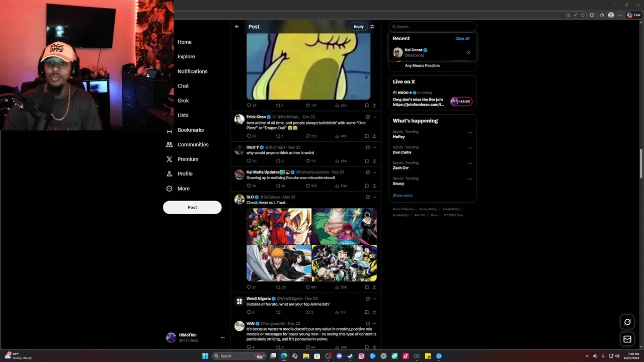The width and height of the screenshot is (644, 362).
Task: Open more options for Zach Orr trend
Action: pos(470,163)
